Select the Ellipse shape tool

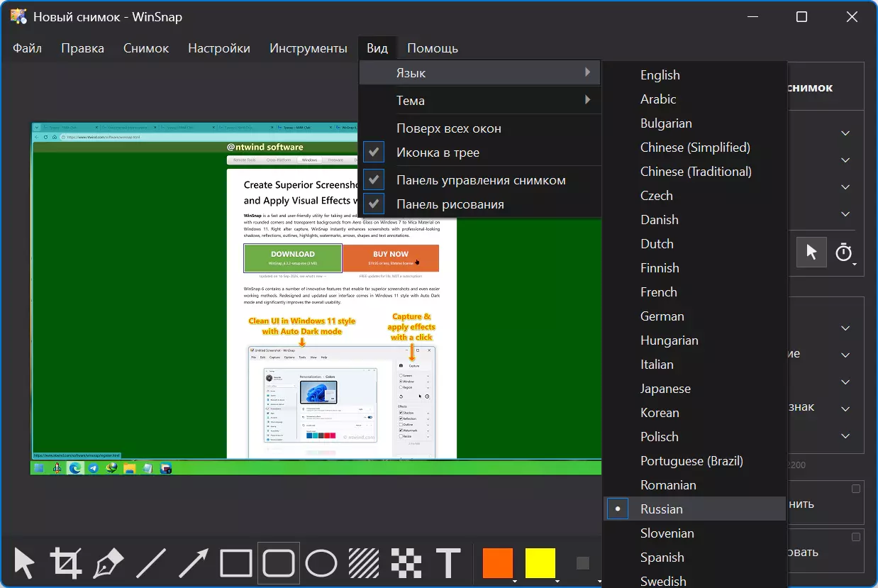[x=321, y=563]
